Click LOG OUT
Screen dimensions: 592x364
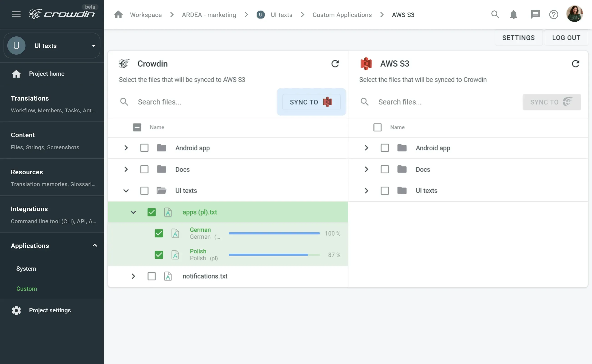pyautogui.click(x=566, y=38)
